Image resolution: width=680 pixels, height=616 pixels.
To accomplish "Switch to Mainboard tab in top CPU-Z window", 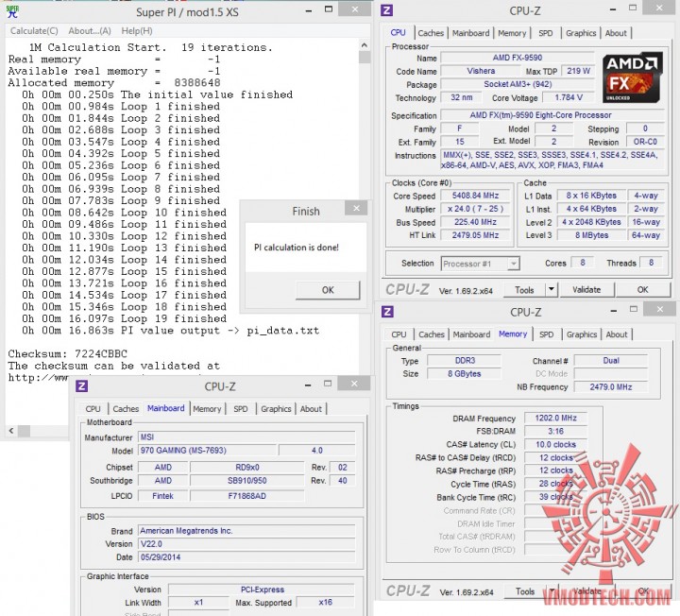I will (470, 33).
